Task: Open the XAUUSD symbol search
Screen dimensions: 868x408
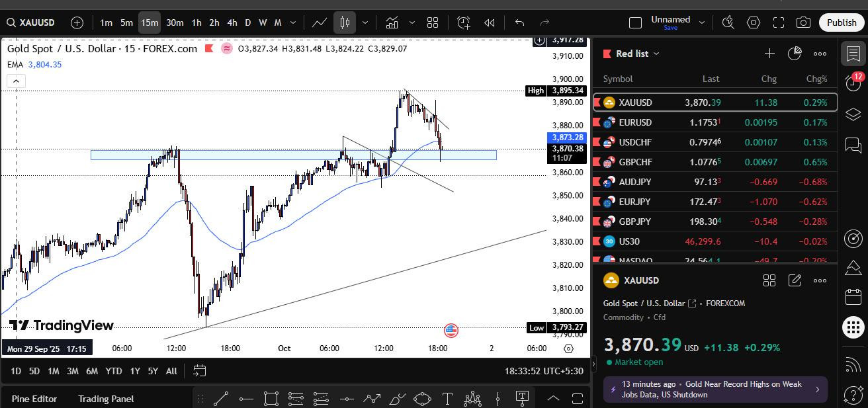Action: 31,22
